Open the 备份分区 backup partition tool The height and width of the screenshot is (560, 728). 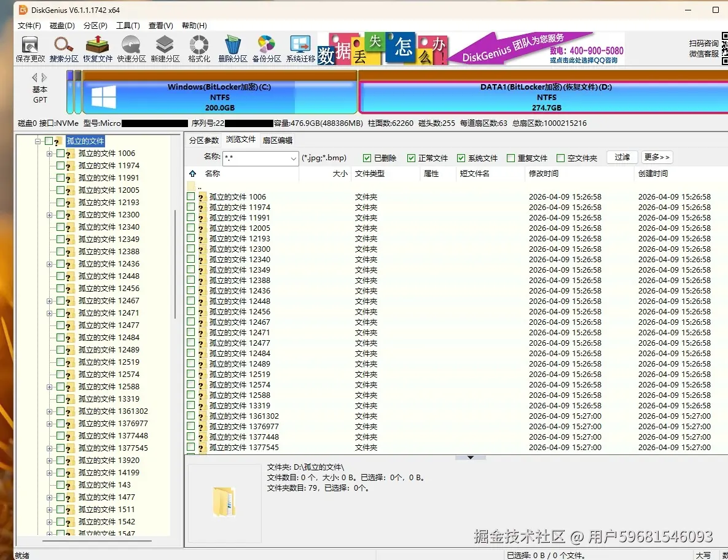pyautogui.click(x=267, y=49)
